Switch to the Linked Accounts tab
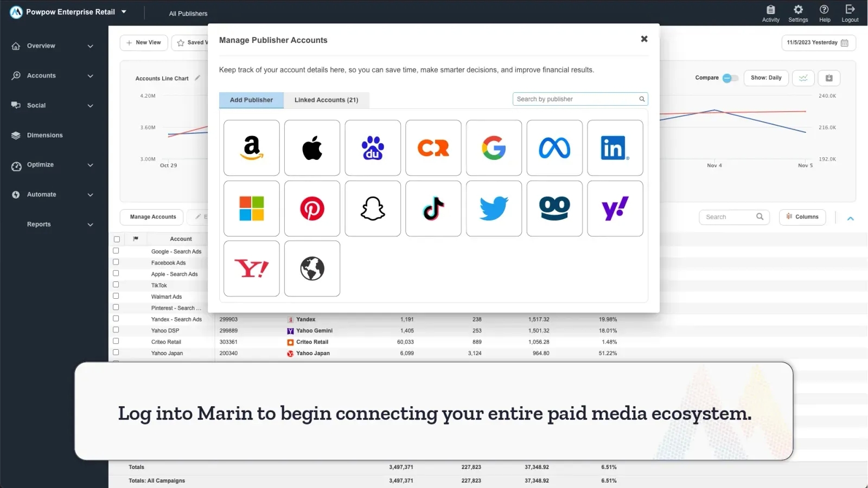 tap(326, 100)
